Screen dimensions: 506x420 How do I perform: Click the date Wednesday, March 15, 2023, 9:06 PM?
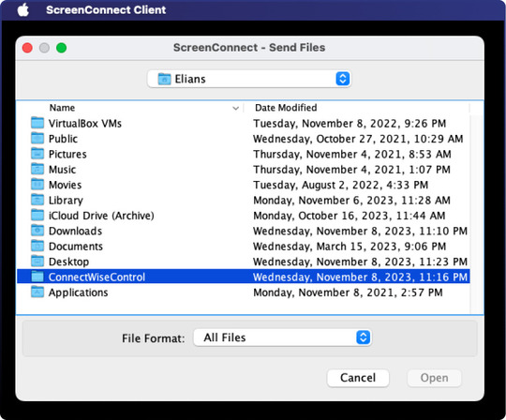click(x=350, y=247)
